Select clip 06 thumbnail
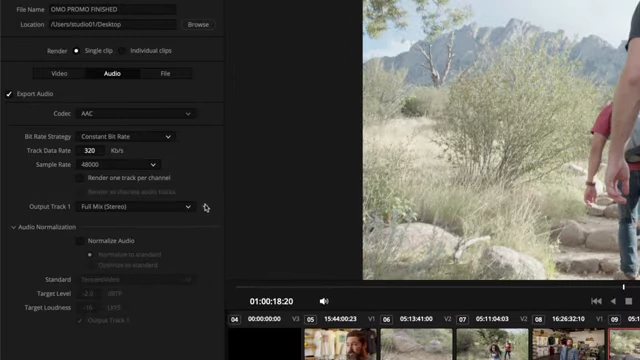The width and height of the screenshot is (640, 360). (x=416, y=344)
